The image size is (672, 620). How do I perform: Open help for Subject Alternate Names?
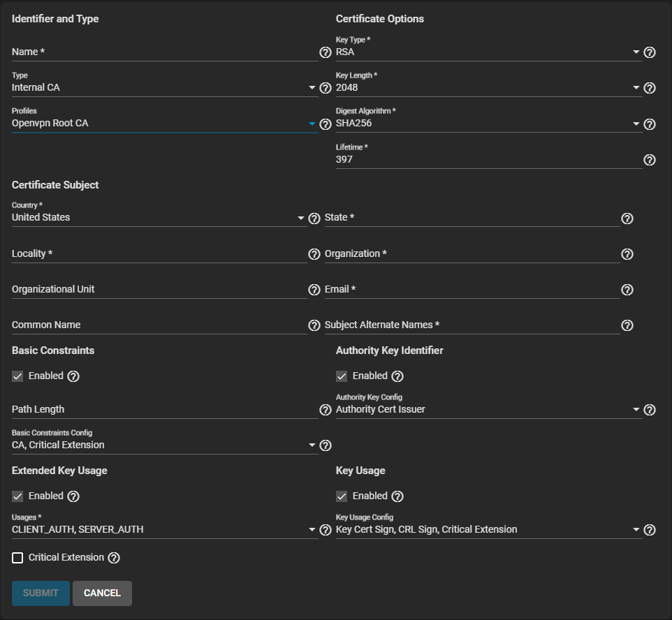627,325
